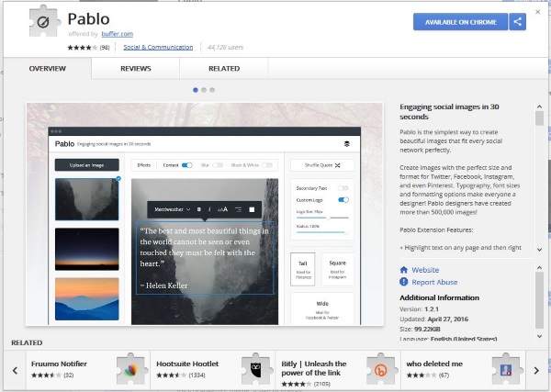This screenshot has width=551, height=392.
Task: Open the Merriweather font dropdown
Action: pyautogui.click(x=173, y=209)
